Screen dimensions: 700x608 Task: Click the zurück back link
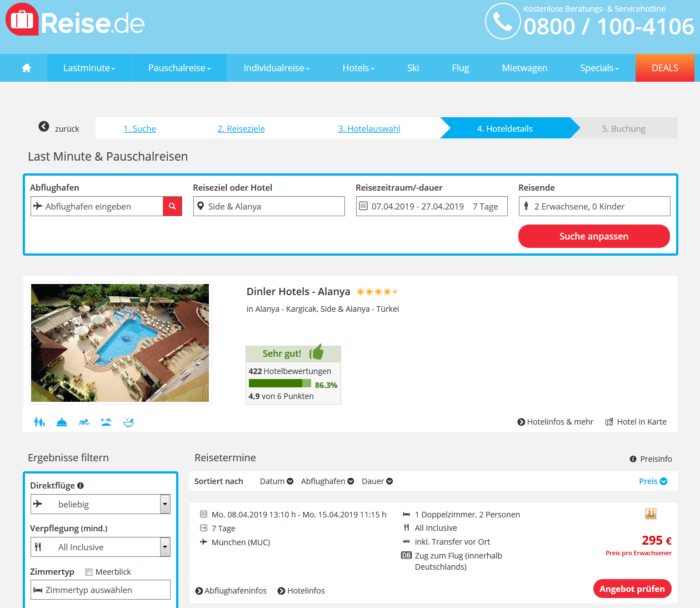point(67,128)
